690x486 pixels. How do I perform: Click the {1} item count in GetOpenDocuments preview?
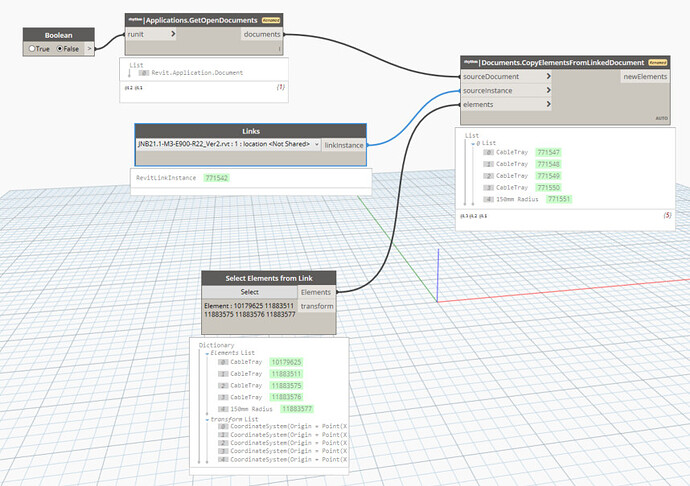pos(280,87)
